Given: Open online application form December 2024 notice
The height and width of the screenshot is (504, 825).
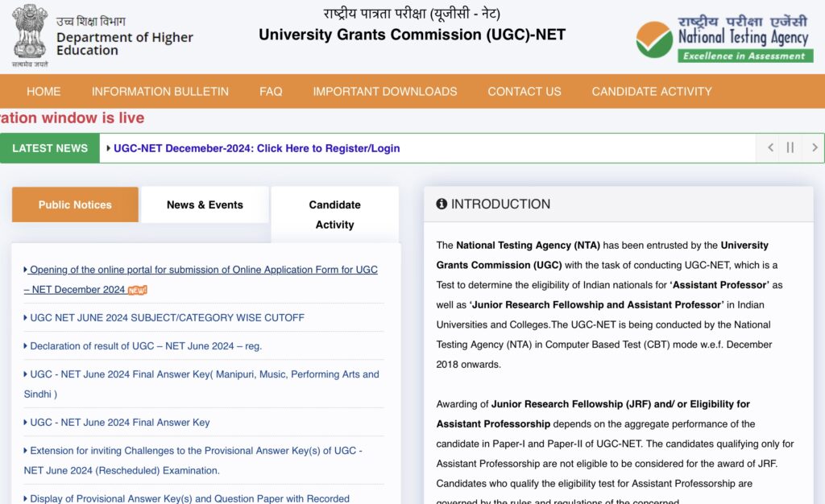Looking at the screenshot, I should point(201,279).
